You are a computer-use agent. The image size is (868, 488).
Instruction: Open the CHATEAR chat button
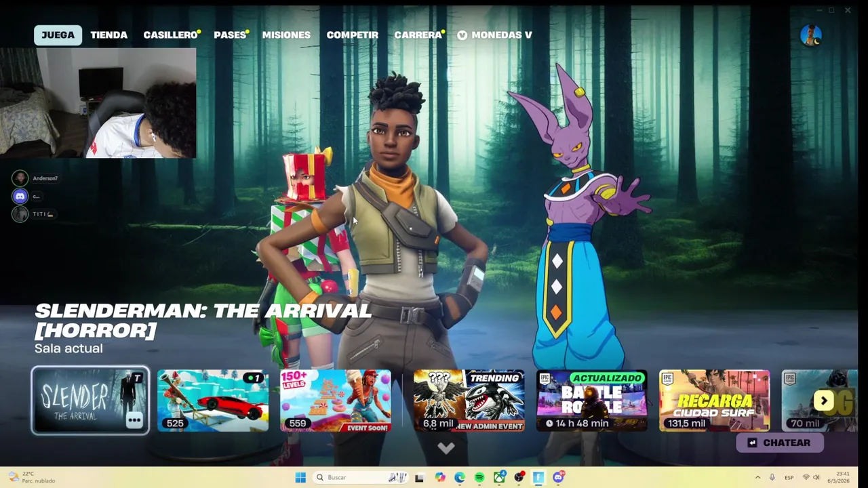tap(779, 443)
